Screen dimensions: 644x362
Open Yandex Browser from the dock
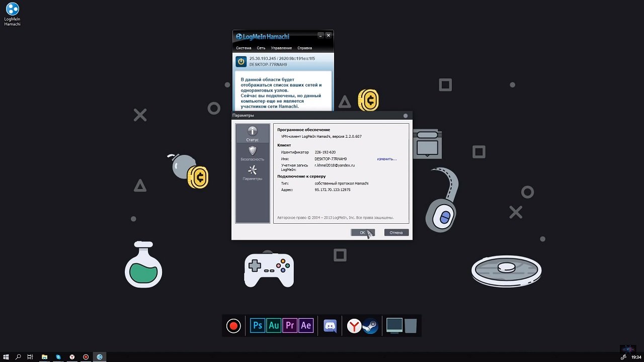click(354, 326)
